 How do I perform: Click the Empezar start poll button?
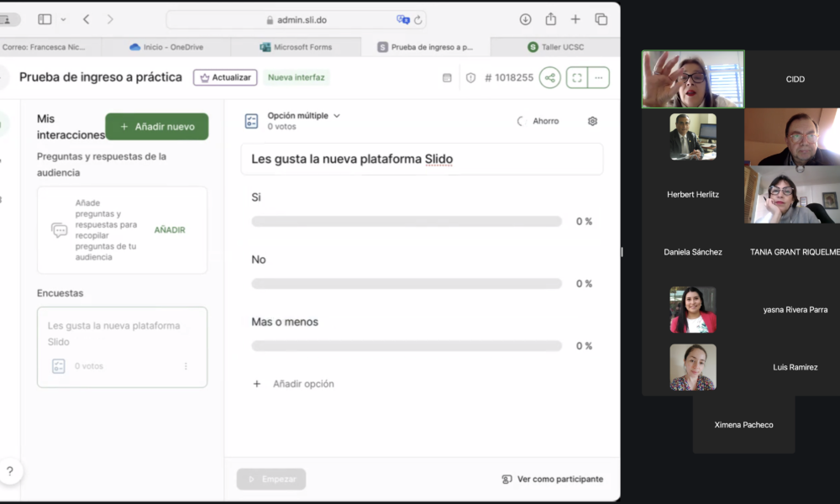(x=271, y=479)
